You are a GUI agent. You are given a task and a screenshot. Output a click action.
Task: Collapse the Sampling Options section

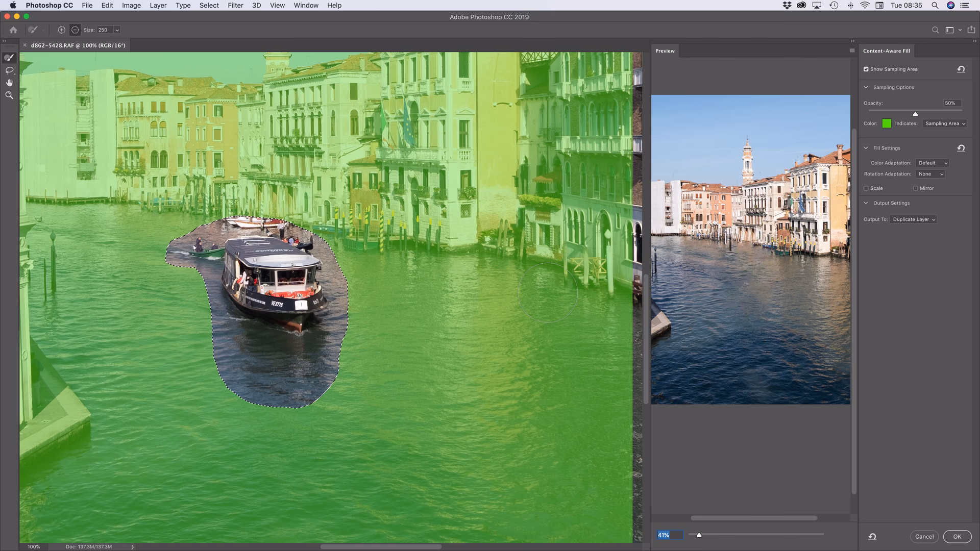[866, 87]
